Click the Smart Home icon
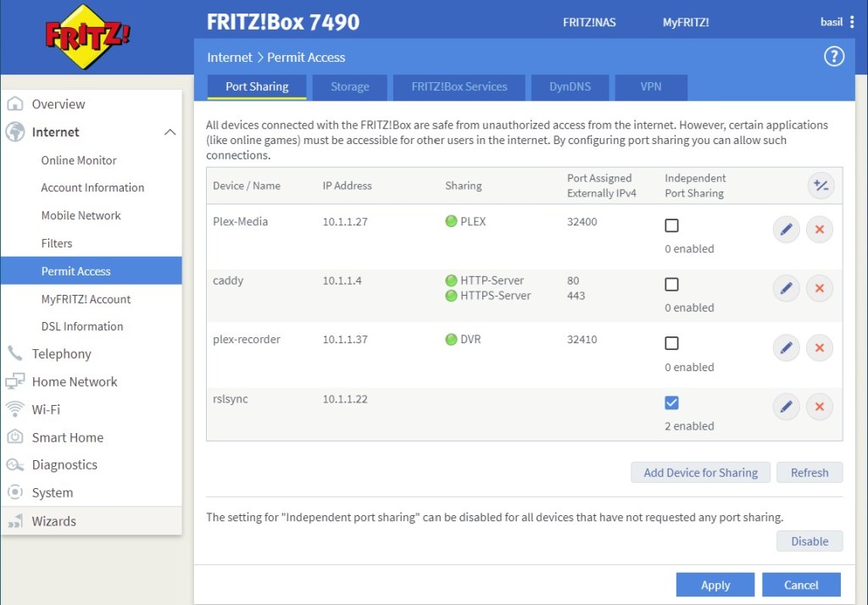 click(15, 436)
